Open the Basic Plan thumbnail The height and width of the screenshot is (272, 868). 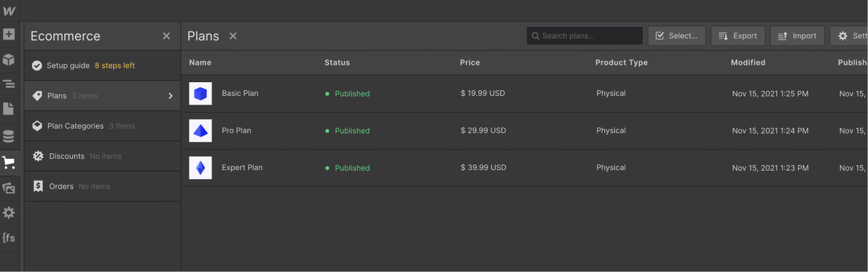[200, 94]
